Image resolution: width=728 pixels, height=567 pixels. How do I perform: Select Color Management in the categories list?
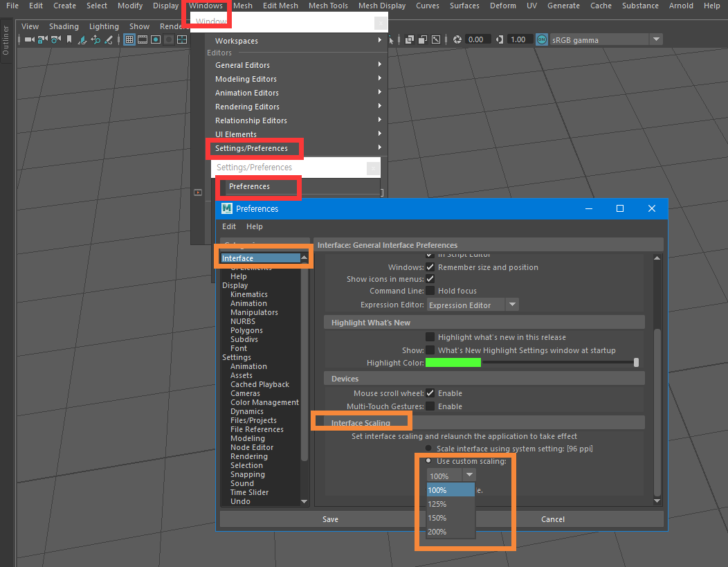point(265,402)
